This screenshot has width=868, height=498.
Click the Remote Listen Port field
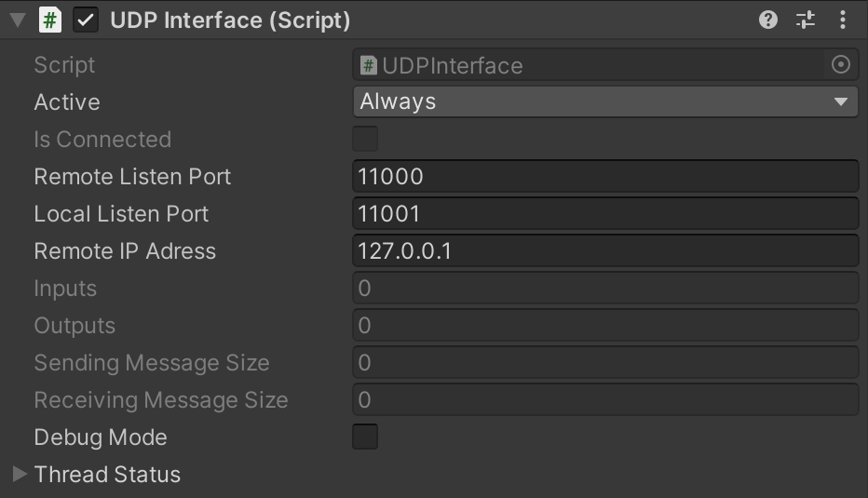coord(605,177)
